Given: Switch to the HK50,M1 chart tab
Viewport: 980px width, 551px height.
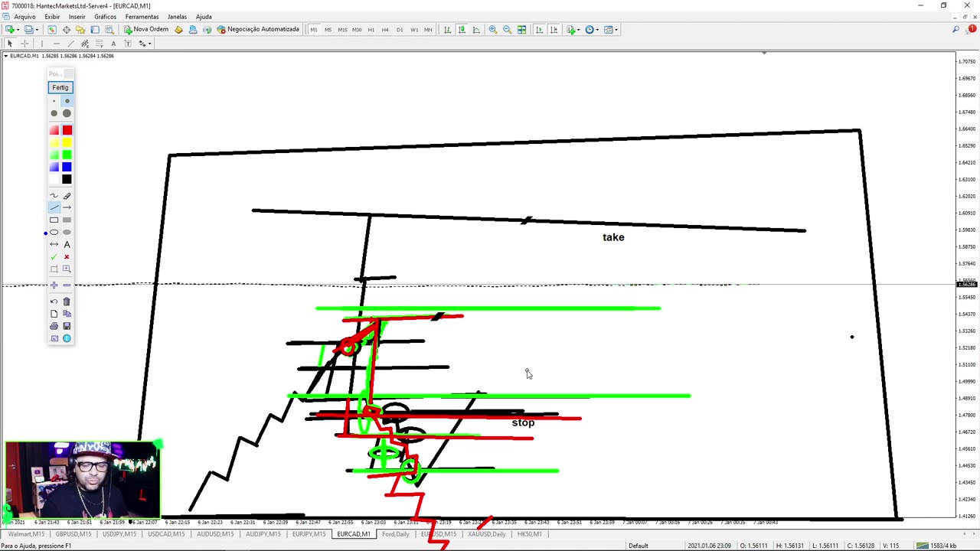Looking at the screenshot, I should [x=529, y=534].
